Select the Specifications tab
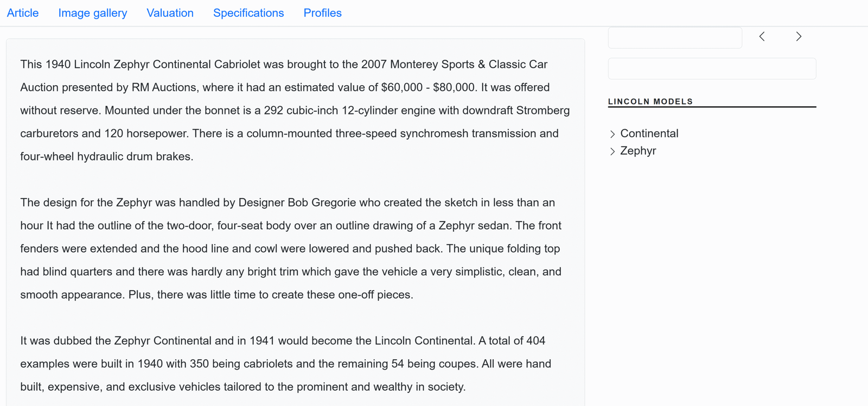The height and width of the screenshot is (406, 868). 248,13
